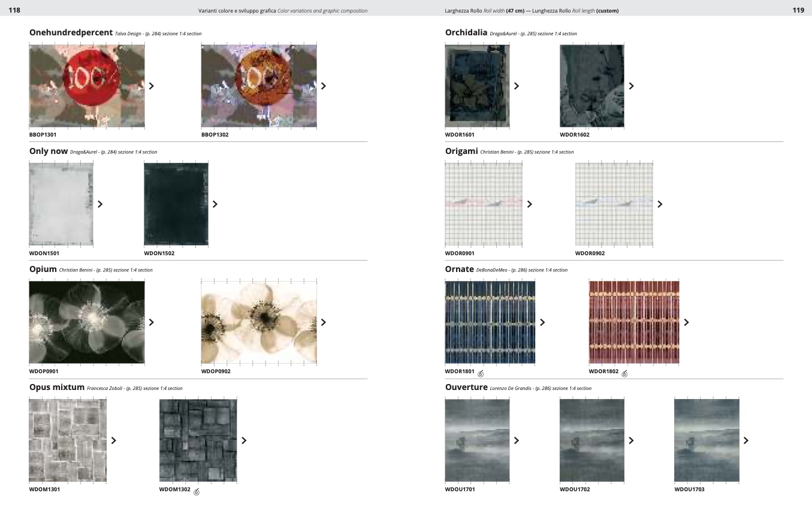Click the arrow next to the WDOR0901 Origami swatch
Image resolution: width=812 pixels, height=526 pixels.
click(x=530, y=204)
